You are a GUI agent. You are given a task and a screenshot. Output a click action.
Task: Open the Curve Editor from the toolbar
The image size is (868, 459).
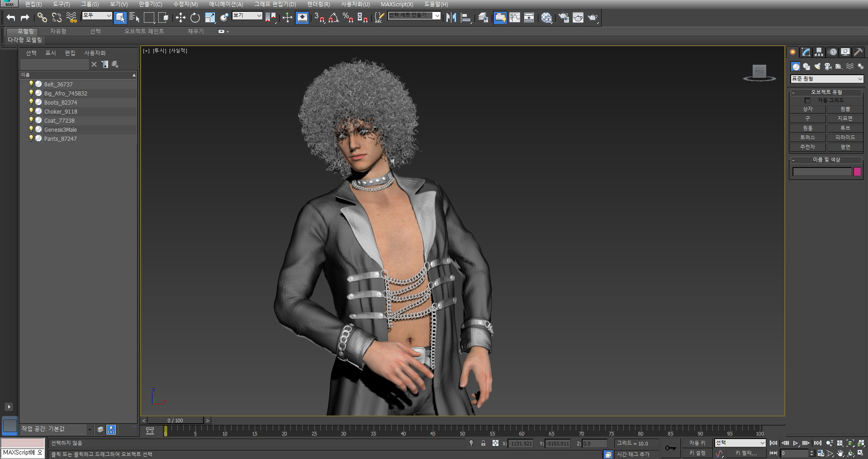(x=515, y=18)
